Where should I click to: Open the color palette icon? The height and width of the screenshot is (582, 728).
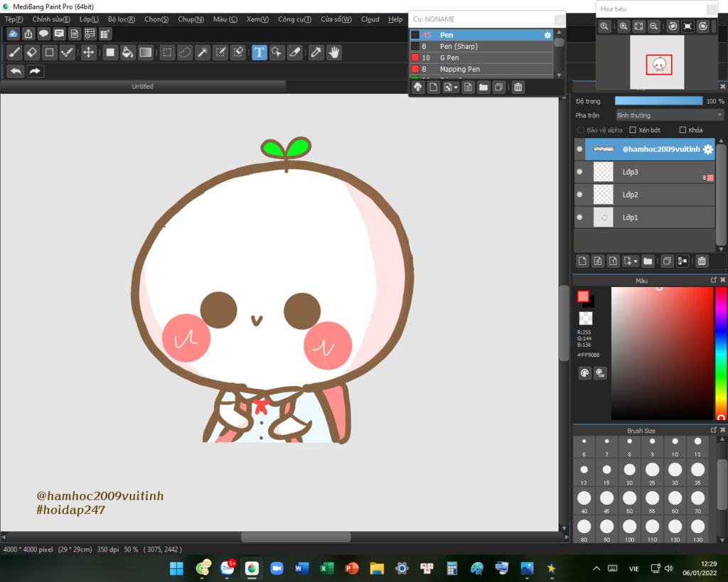coord(584,372)
